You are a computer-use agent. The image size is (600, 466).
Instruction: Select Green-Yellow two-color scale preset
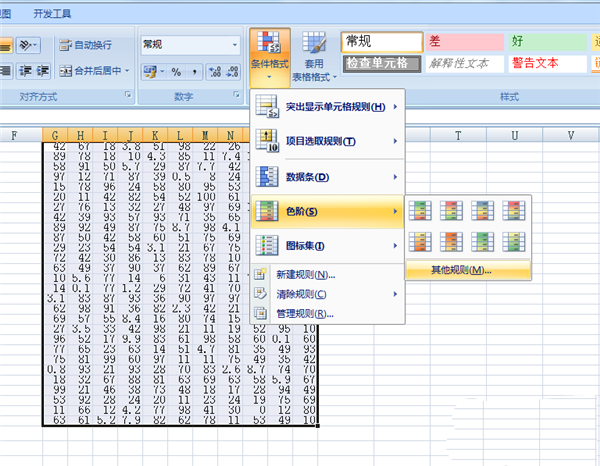pyautogui.click(x=482, y=242)
